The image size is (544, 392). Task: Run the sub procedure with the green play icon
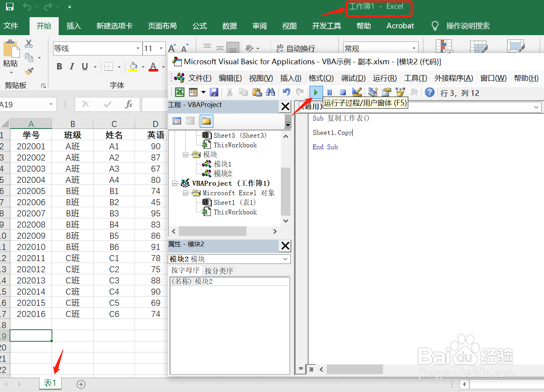coord(316,93)
